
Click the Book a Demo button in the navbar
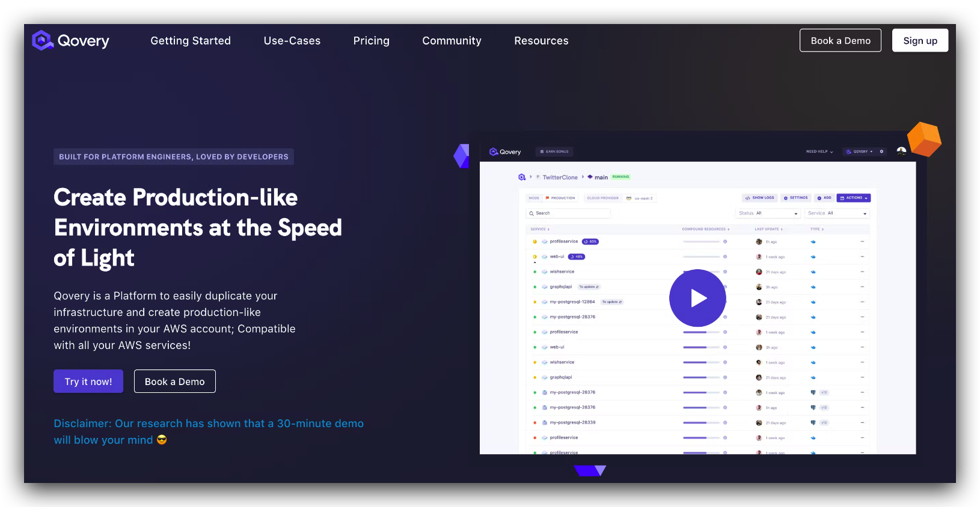coord(840,40)
